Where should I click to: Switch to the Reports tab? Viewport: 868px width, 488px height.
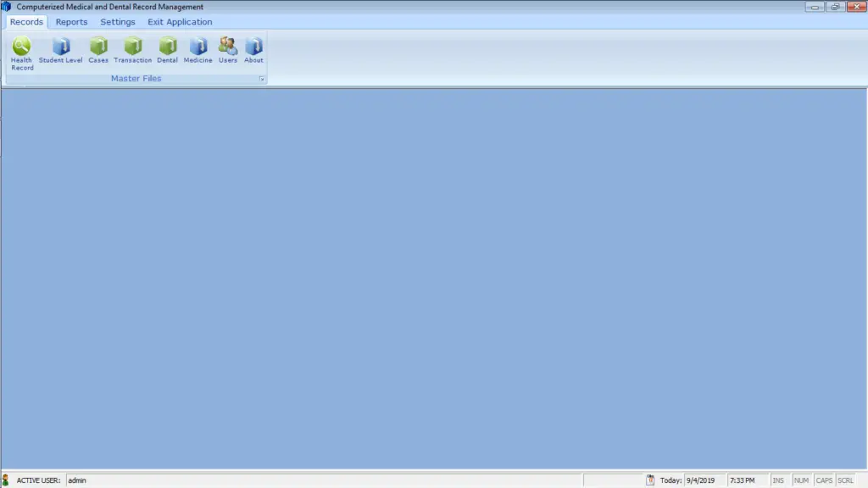pos(71,21)
